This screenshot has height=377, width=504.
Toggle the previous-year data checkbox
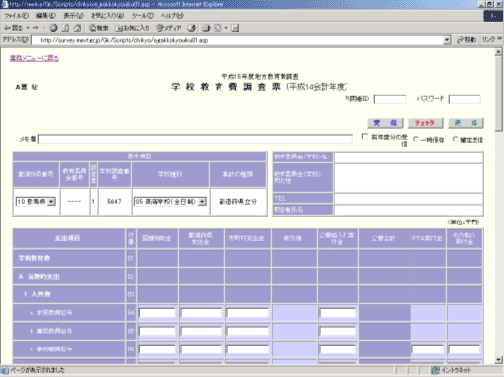point(365,137)
